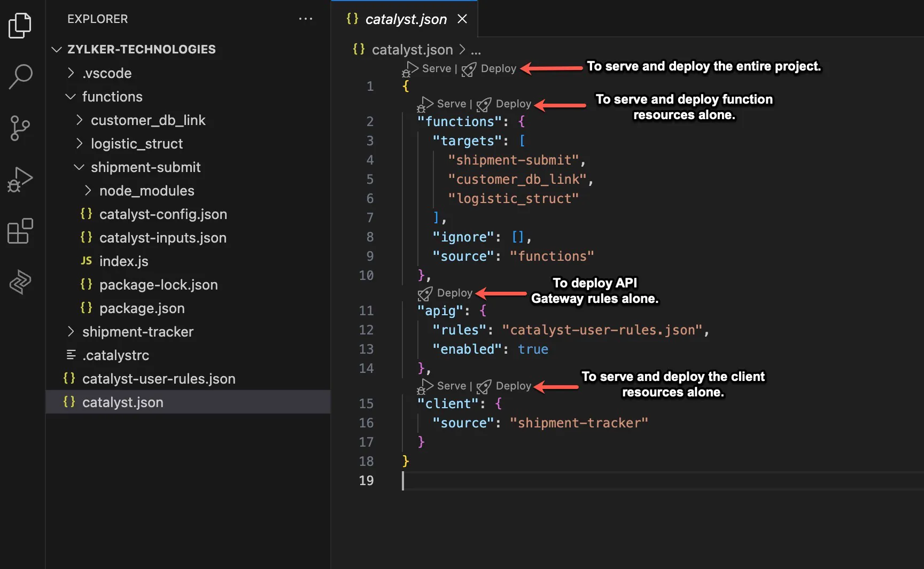The image size is (924, 569).
Task: Click the "client" key on line 15
Action: [448, 404]
